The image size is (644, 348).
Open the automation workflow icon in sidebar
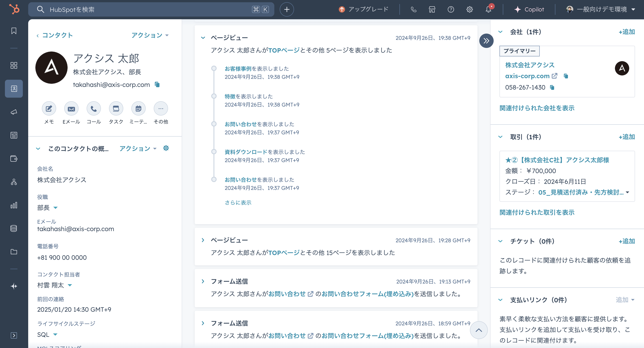14,182
